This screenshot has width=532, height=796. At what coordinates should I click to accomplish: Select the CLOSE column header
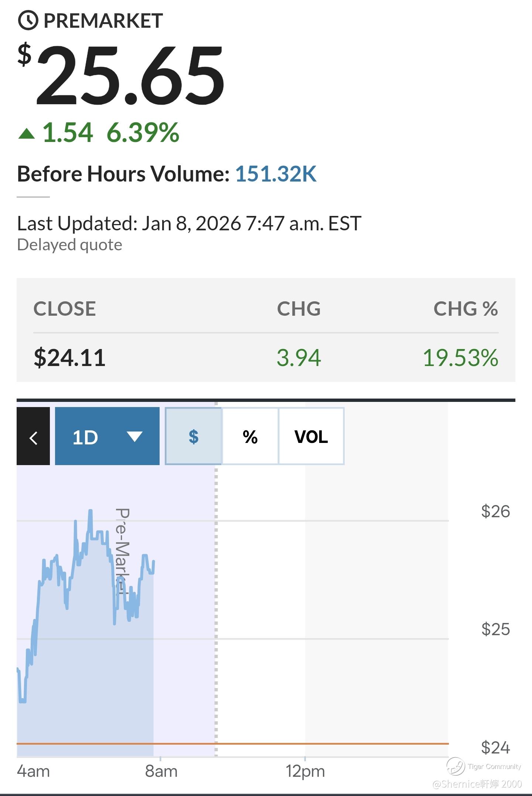click(x=65, y=309)
